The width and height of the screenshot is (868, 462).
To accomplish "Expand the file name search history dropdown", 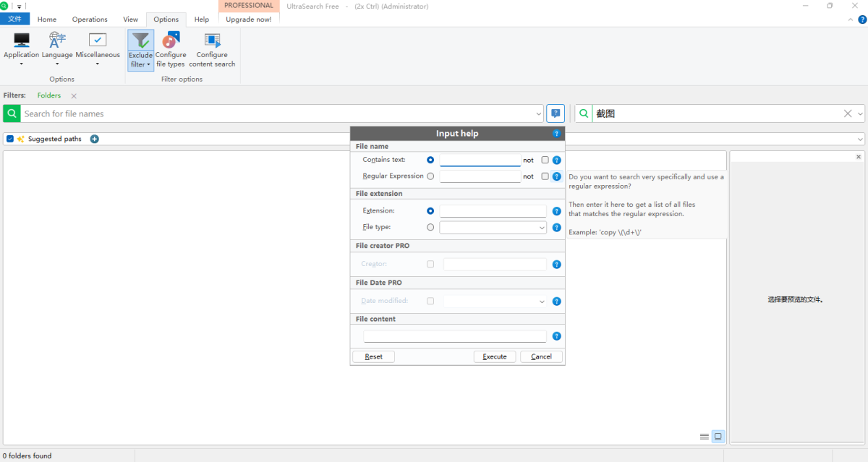I will [x=537, y=114].
